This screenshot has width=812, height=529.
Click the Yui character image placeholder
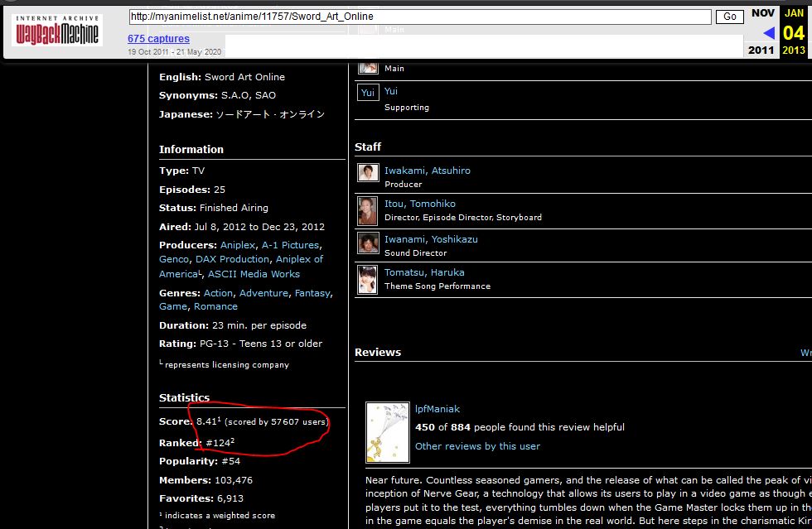(368, 93)
